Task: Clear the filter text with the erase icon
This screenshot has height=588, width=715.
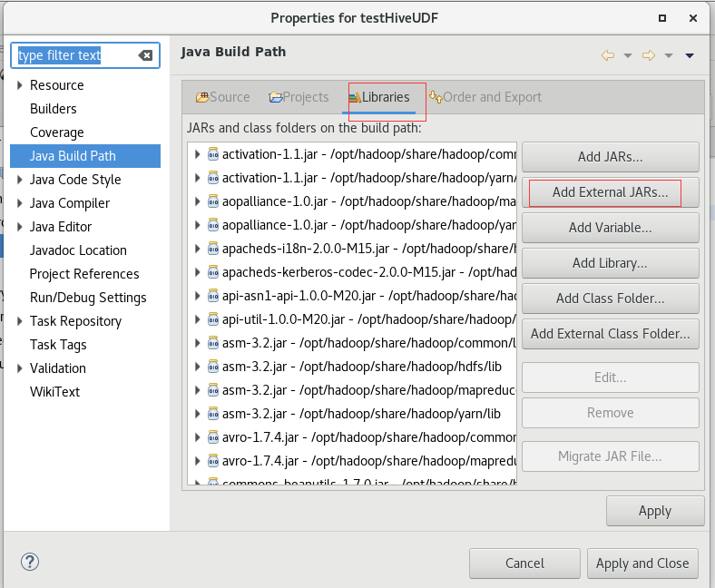Action: [145, 55]
